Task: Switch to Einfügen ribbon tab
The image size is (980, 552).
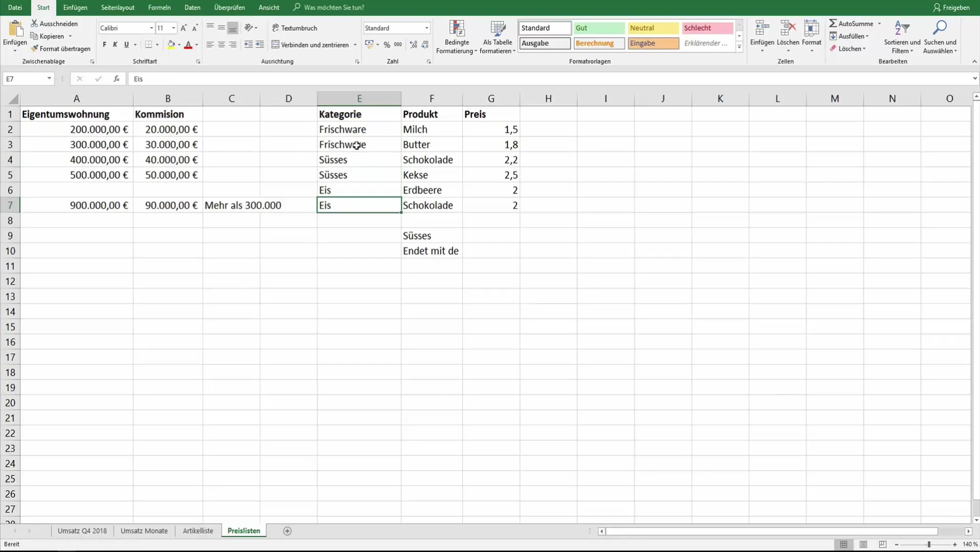Action: pyautogui.click(x=75, y=8)
